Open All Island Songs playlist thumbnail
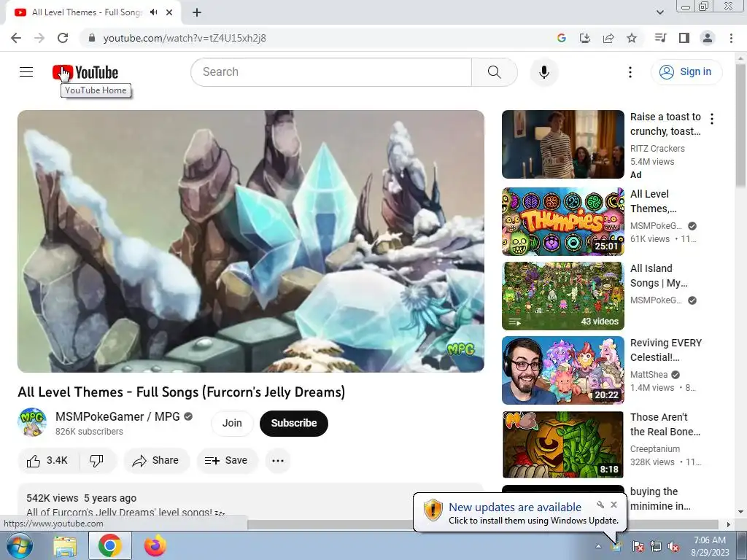 coord(562,296)
